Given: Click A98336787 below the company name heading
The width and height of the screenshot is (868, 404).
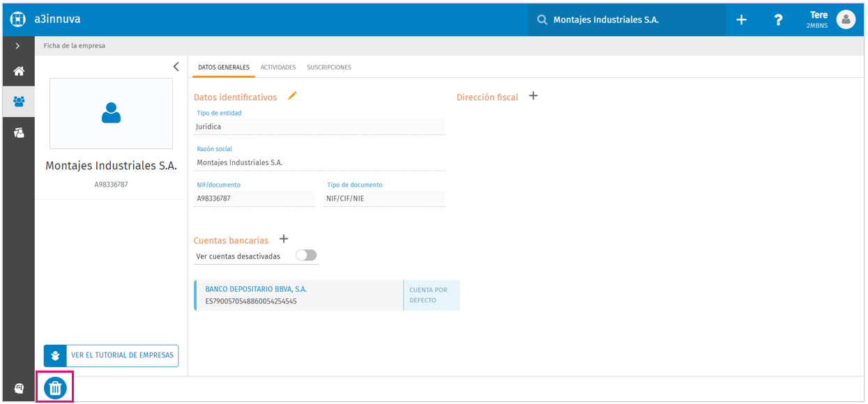Looking at the screenshot, I should tap(112, 185).
